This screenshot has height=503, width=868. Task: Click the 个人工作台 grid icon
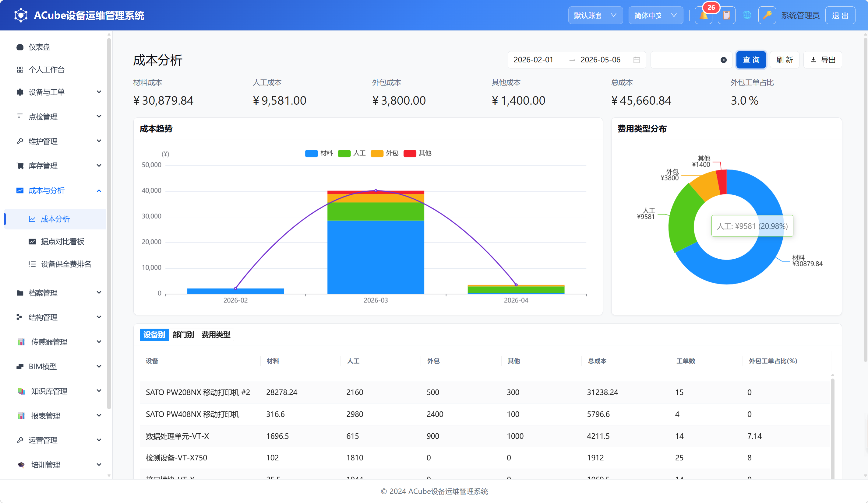[20, 69]
